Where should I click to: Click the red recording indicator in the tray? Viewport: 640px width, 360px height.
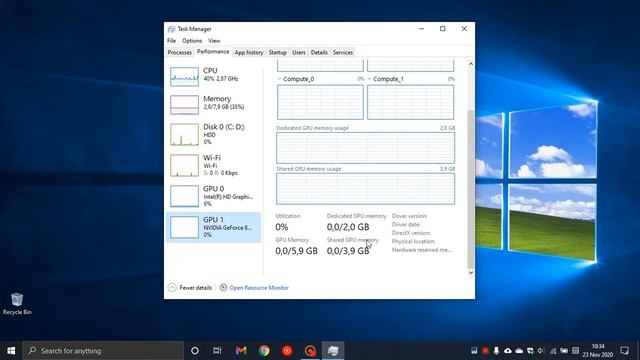(x=485, y=351)
